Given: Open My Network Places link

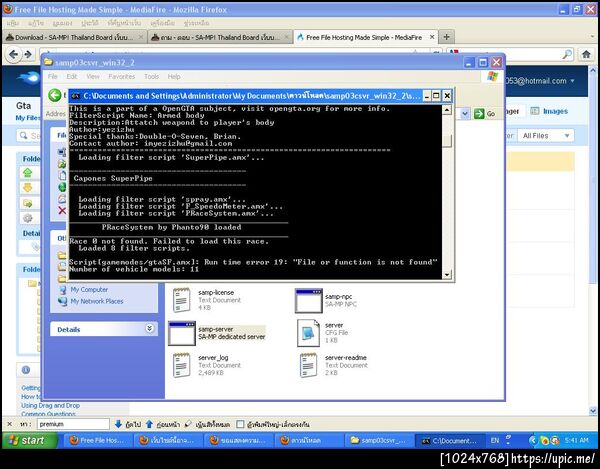Looking at the screenshot, I should coord(97,301).
